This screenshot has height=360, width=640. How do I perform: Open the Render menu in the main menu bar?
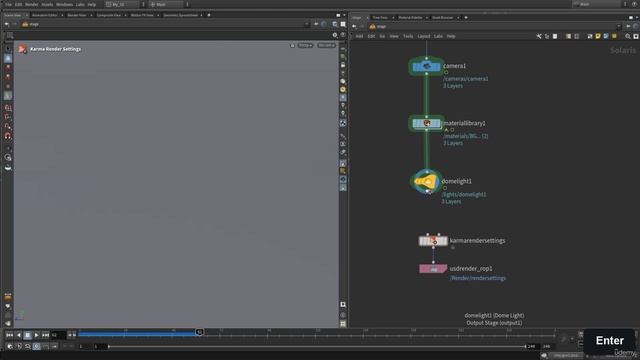31,4
